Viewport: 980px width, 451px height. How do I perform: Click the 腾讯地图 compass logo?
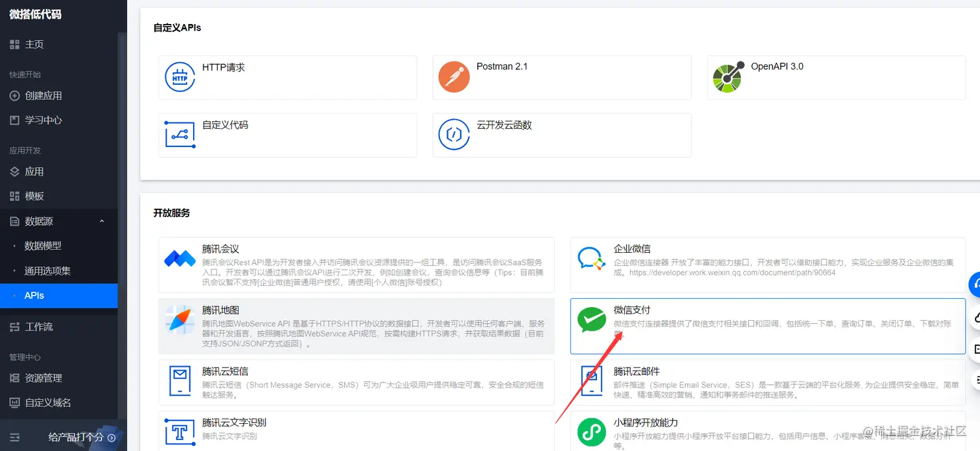click(x=180, y=320)
